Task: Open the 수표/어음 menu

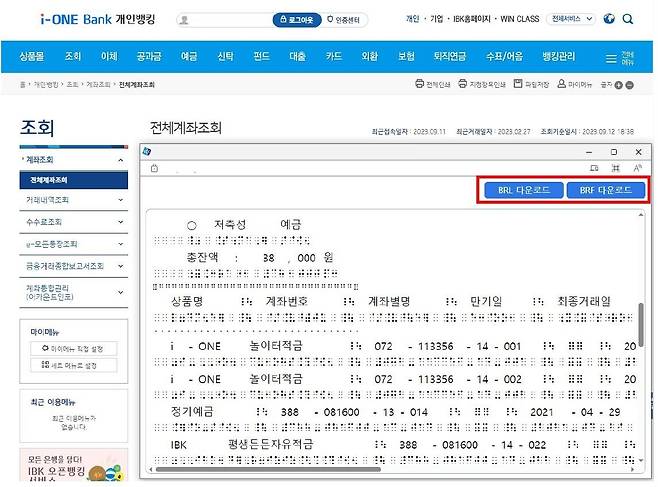Action: (504, 56)
